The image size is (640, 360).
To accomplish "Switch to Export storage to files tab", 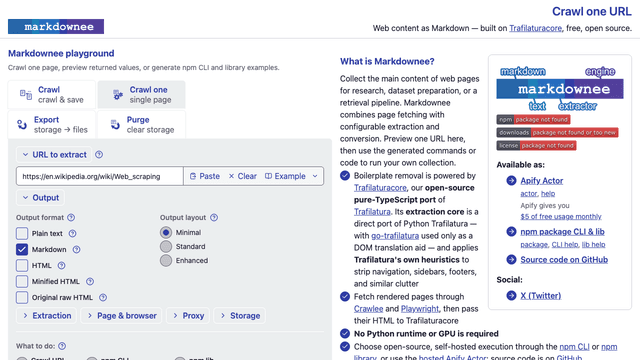I will [52, 124].
